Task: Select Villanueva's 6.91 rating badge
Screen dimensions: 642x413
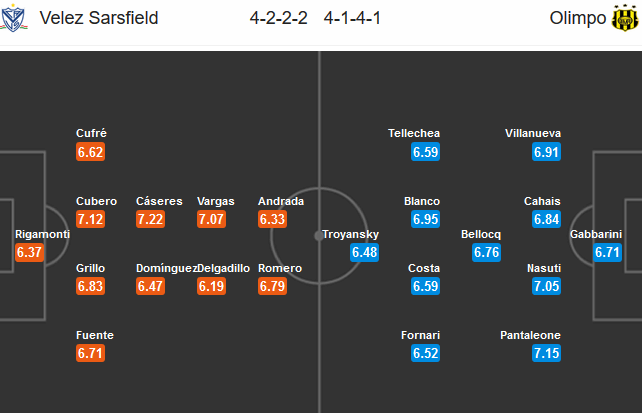Action: [547, 152]
